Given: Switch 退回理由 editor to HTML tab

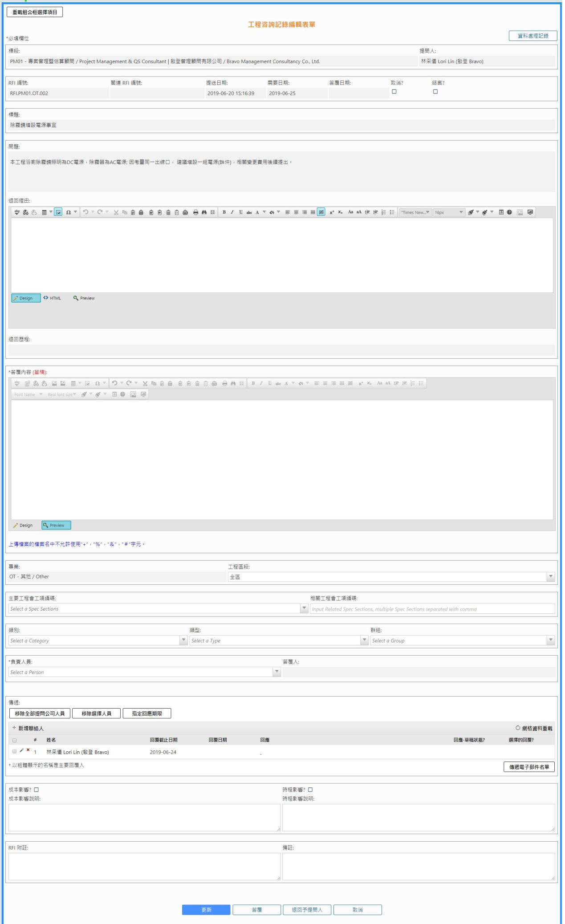Looking at the screenshot, I should point(53,298).
